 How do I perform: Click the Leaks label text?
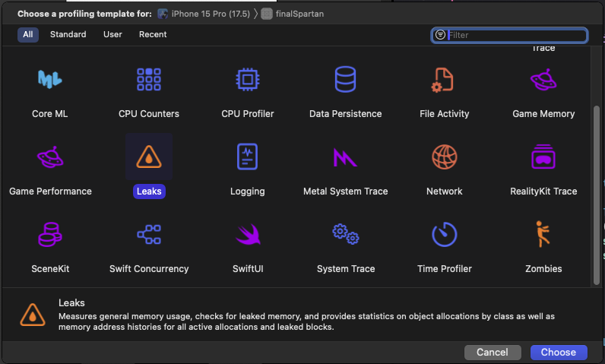[x=149, y=191]
